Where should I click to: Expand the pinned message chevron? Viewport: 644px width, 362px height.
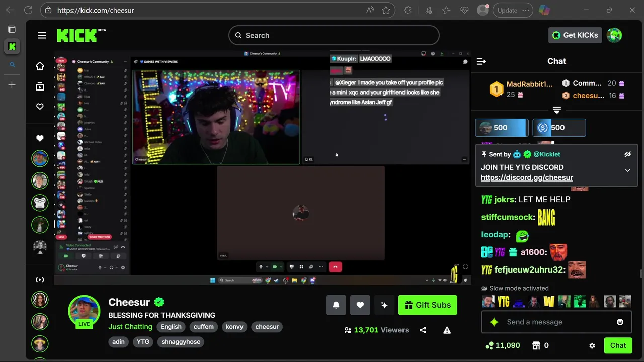(627, 170)
